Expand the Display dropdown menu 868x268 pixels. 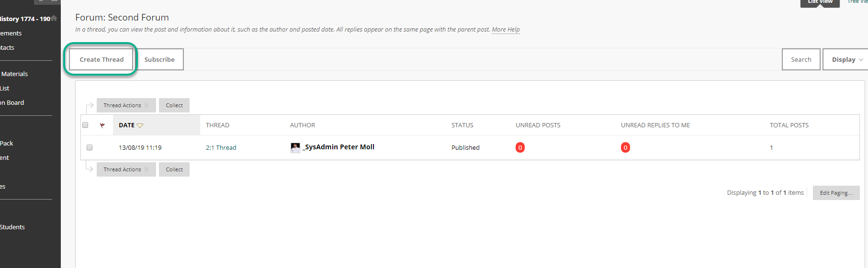click(846, 59)
